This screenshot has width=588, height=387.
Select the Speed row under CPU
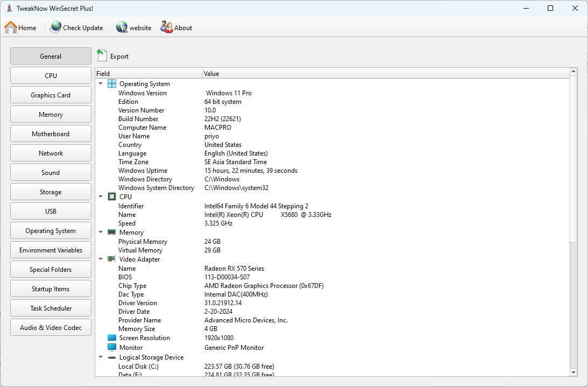332,223
